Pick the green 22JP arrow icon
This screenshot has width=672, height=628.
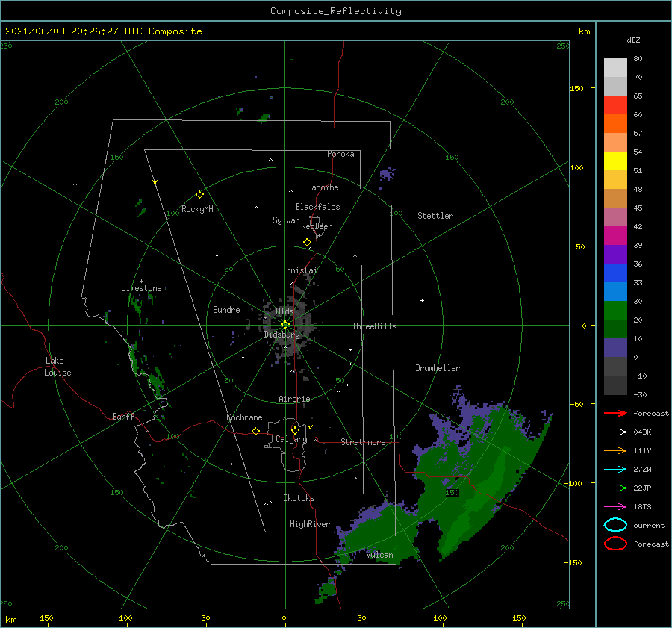pyautogui.click(x=615, y=488)
